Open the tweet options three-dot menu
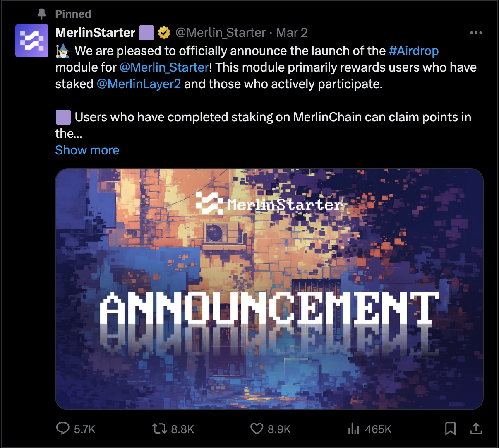Viewport: 499px width, 448px height. point(476,32)
